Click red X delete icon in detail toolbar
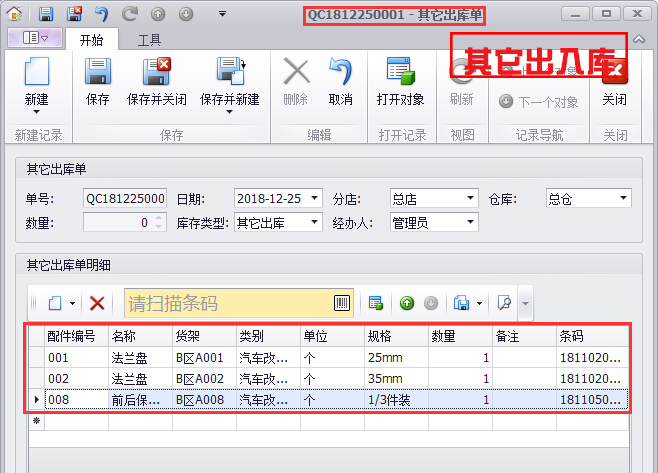 click(97, 303)
